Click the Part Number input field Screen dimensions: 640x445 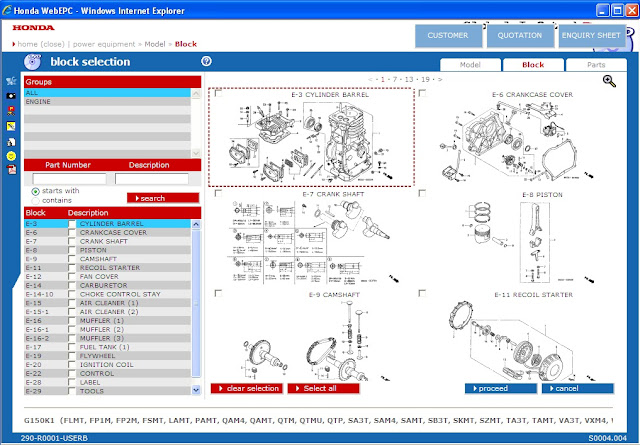click(69, 179)
